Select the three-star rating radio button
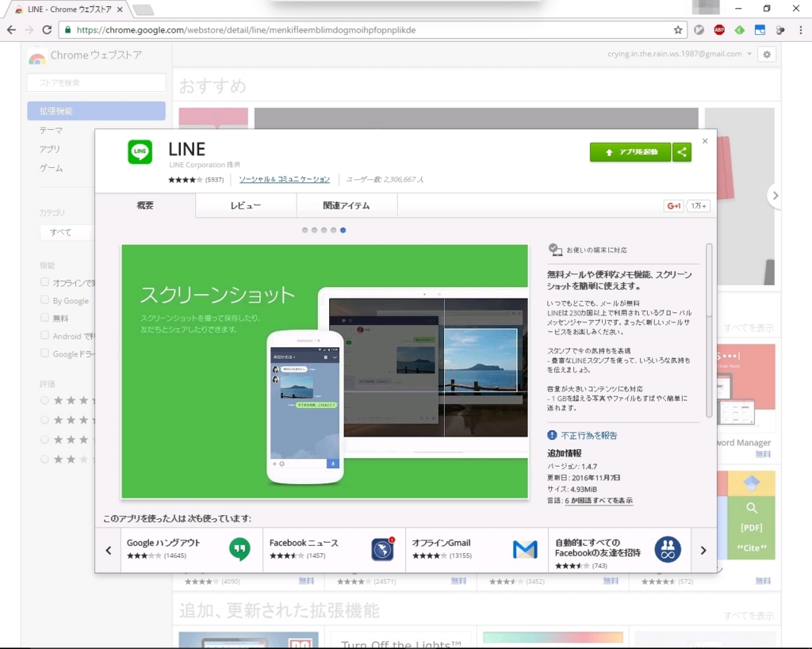This screenshot has height=649, width=812. point(45,439)
